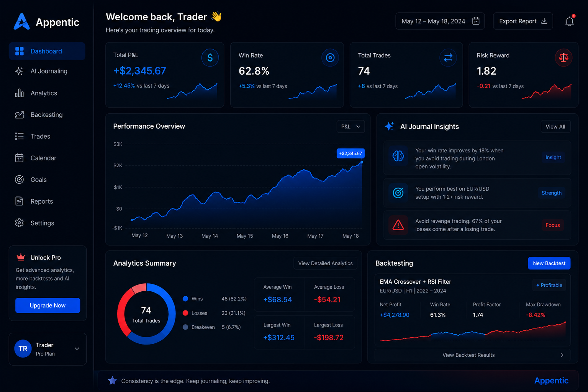
Task: Click the red warning triangle insight icon
Action: tap(398, 225)
